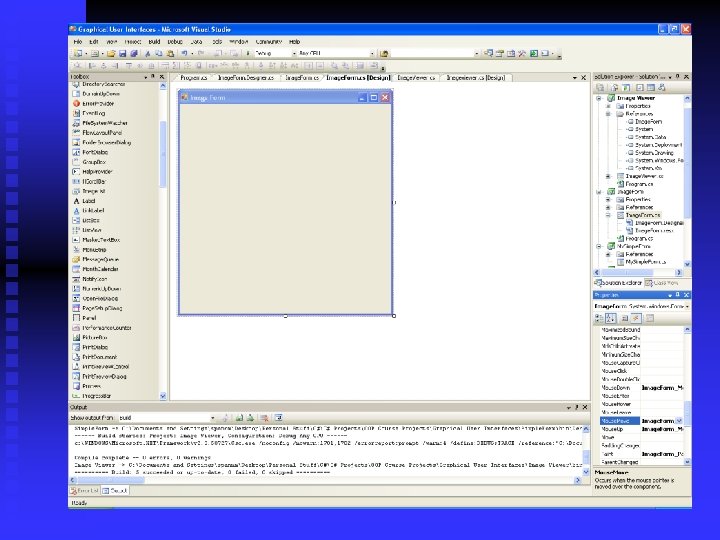Open the Error List tab

pos(85,490)
